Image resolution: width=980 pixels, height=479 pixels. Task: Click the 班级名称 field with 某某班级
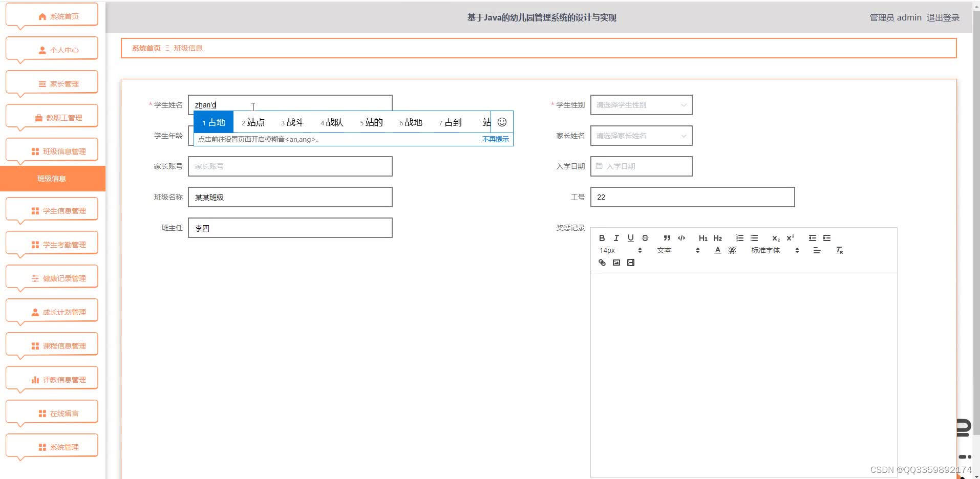290,197
